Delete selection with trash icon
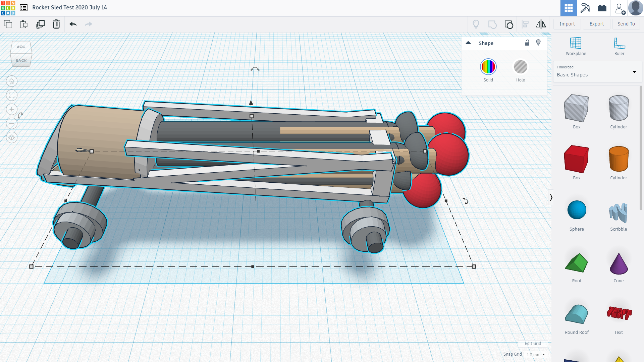The image size is (644, 362). click(x=56, y=24)
